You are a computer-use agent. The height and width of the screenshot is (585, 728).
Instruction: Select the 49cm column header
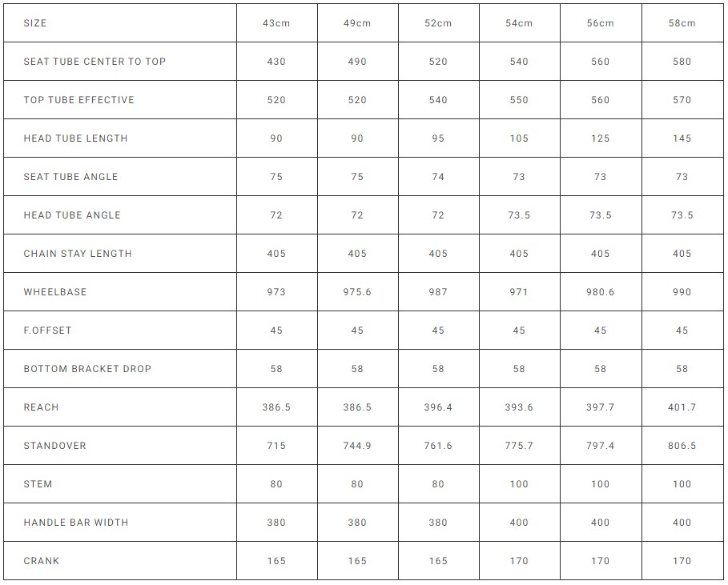point(357,23)
